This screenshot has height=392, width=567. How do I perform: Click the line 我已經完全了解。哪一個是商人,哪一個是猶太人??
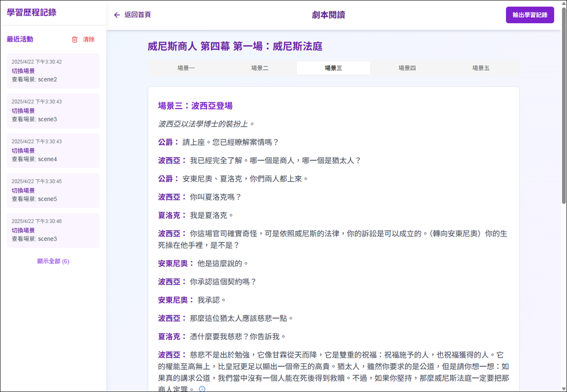pyautogui.click(x=276, y=160)
